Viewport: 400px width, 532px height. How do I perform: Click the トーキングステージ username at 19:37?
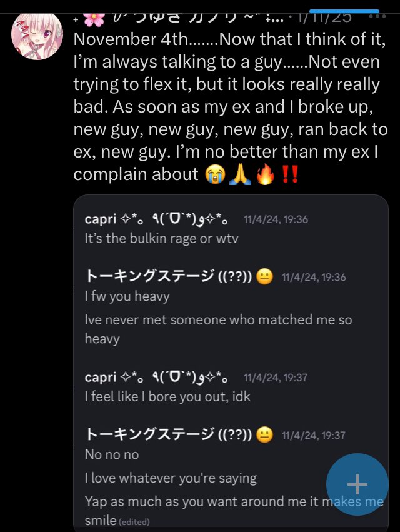[168, 435]
